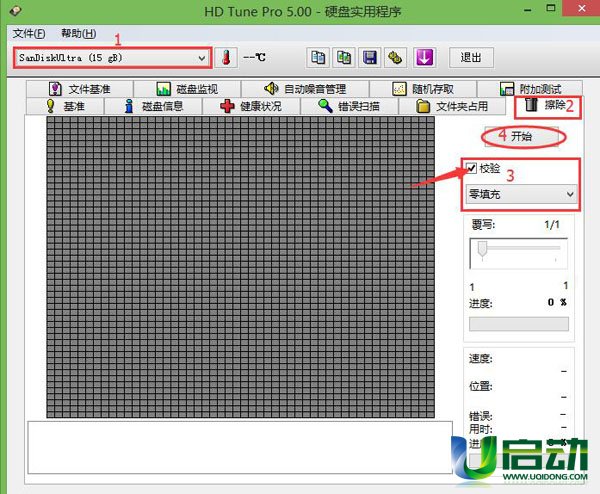Click the empty log text area

tap(240, 447)
